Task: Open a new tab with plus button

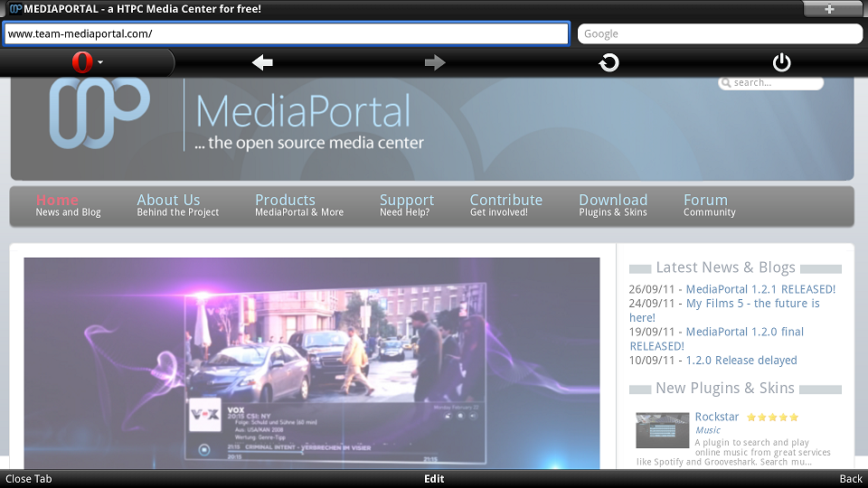Action: point(829,9)
